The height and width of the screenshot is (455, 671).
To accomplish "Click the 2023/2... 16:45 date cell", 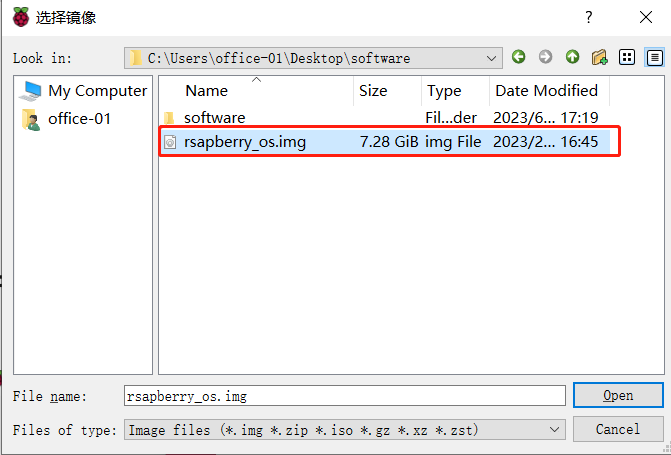I will [x=546, y=142].
